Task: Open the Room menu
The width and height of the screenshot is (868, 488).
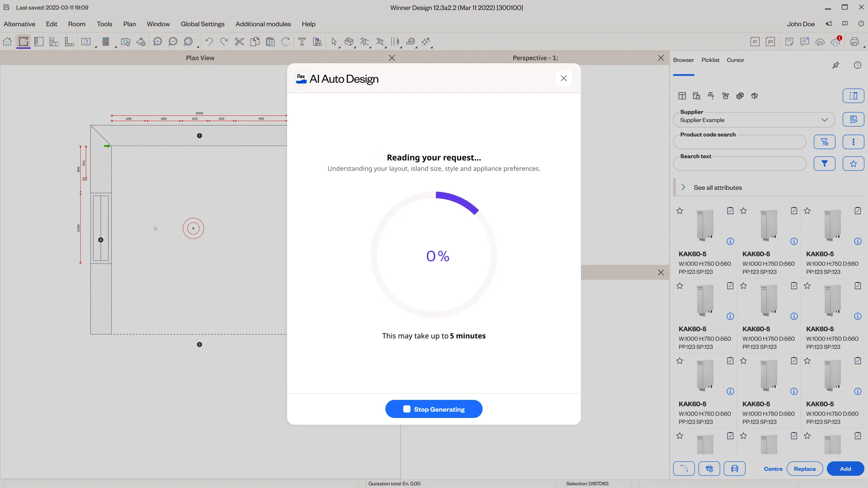Action: coord(77,24)
